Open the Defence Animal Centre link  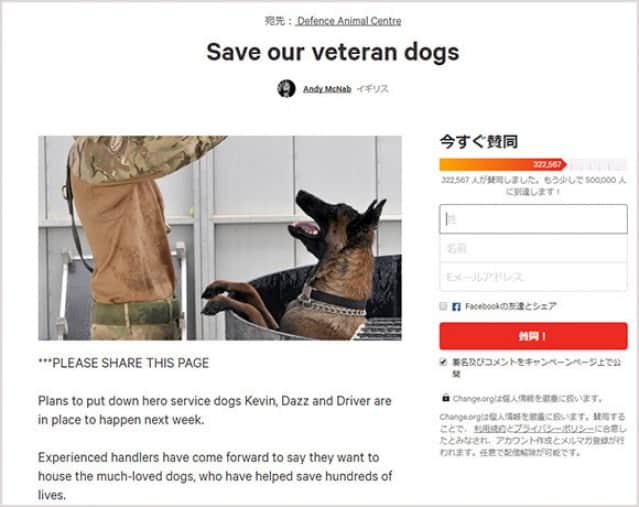click(x=349, y=21)
